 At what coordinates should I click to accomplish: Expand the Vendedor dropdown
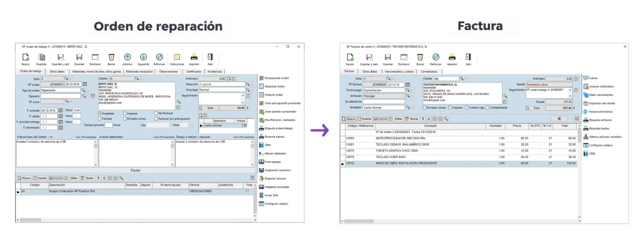[x=412, y=108]
